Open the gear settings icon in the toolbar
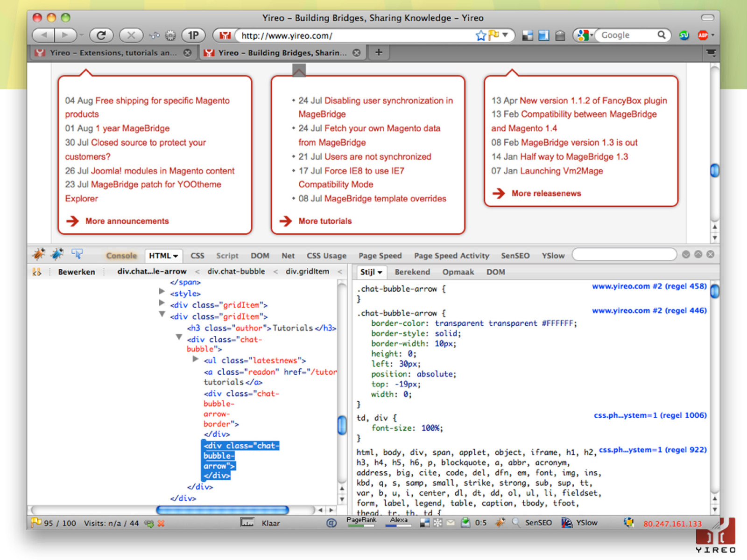This screenshot has width=747, height=560. pos(170,35)
